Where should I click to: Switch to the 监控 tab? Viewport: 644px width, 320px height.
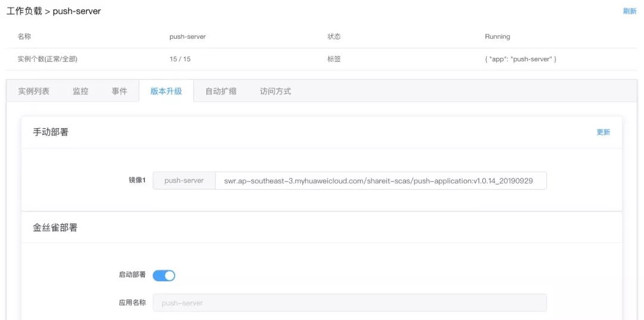(80, 91)
